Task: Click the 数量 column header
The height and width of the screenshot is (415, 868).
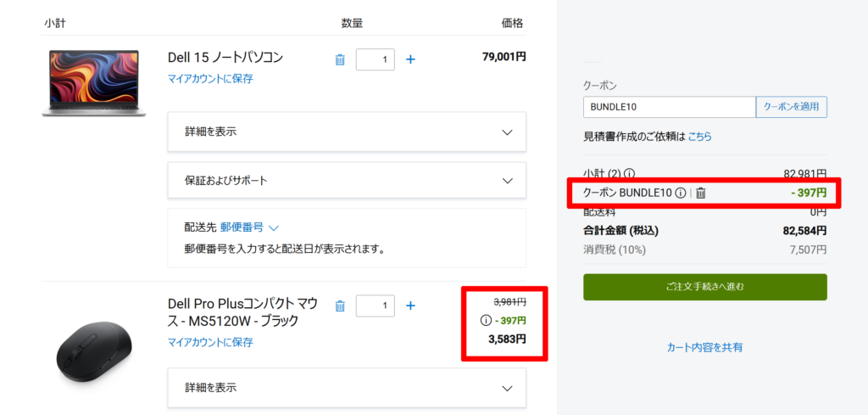Action: coord(352,23)
